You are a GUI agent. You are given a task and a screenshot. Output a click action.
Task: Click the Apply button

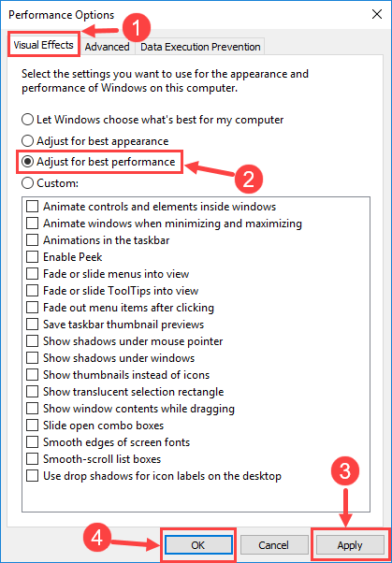(350, 545)
